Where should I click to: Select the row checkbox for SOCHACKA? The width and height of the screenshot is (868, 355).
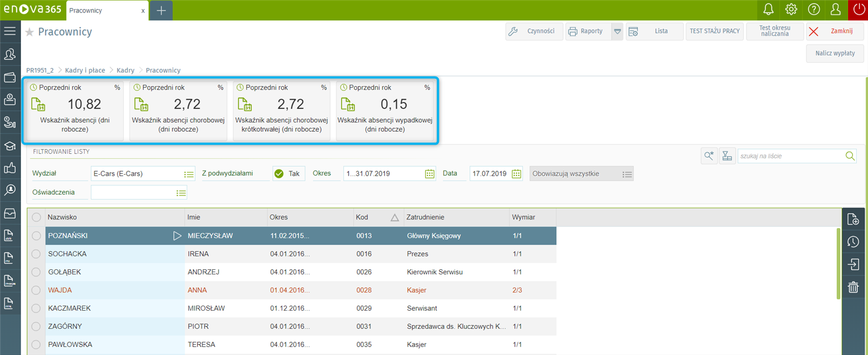(36, 254)
